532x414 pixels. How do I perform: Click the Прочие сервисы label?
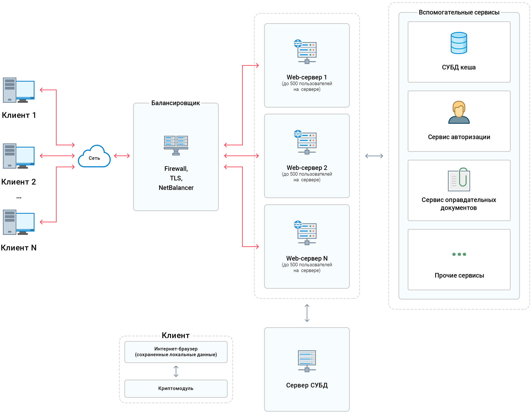[459, 276]
